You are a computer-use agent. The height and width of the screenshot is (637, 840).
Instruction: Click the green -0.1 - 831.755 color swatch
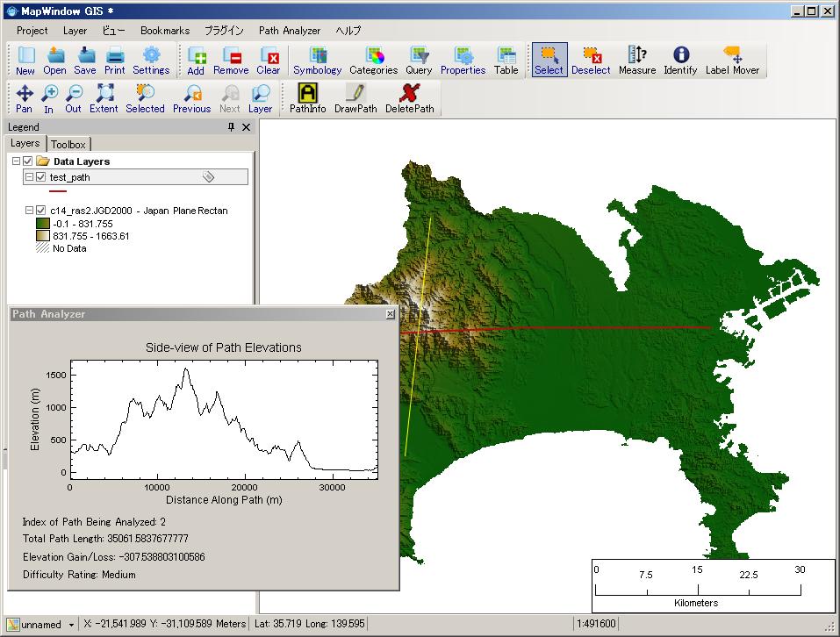tap(42, 224)
